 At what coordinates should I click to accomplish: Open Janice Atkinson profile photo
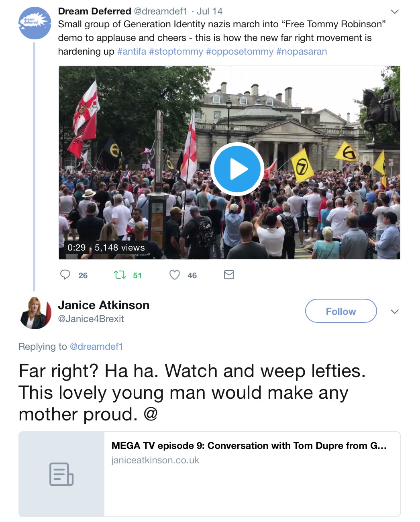[x=35, y=313]
